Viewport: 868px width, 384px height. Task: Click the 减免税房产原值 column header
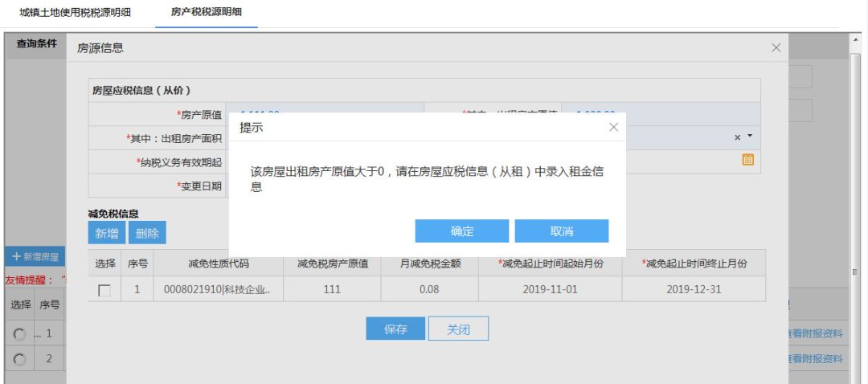(332, 263)
